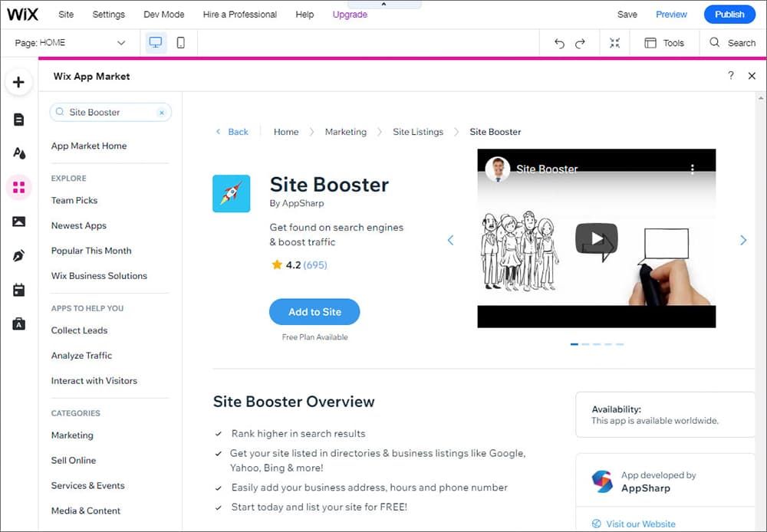The width and height of the screenshot is (767, 532).
Task: Click the Site Booster search field
Action: (x=110, y=112)
